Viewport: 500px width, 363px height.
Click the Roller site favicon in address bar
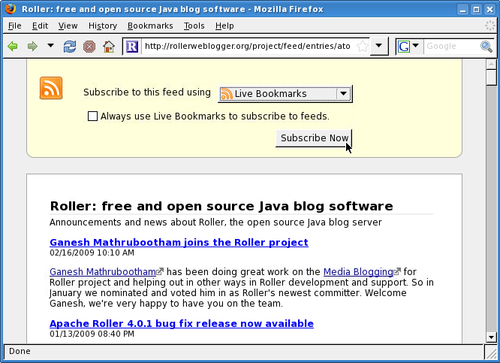coord(132,46)
